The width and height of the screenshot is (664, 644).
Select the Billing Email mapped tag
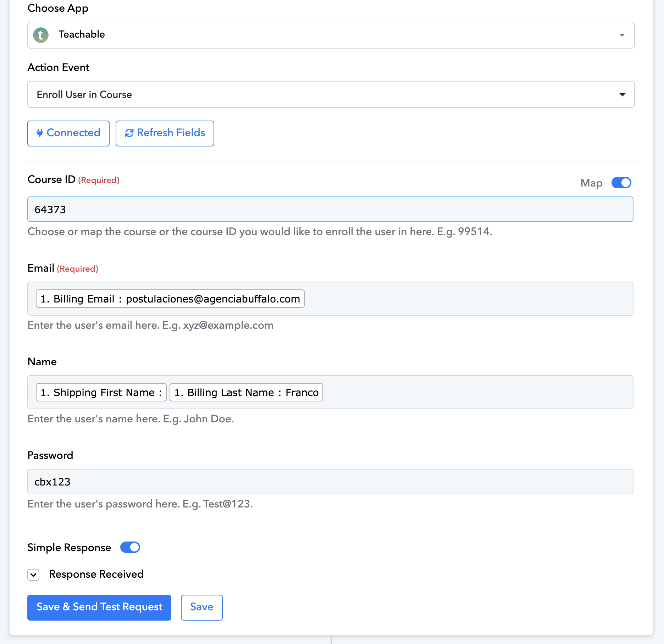tap(170, 299)
